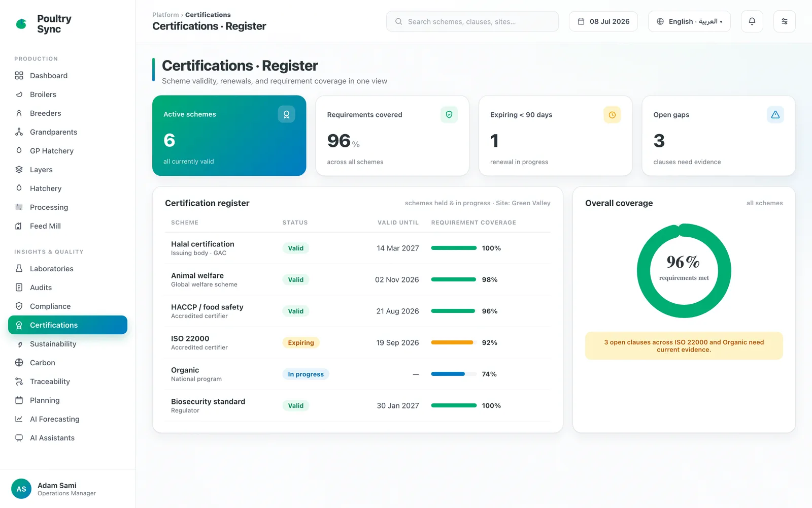Click the award icon on Active schemes card
The width and height of the screenshot is (812, 508).
(286, 114)
